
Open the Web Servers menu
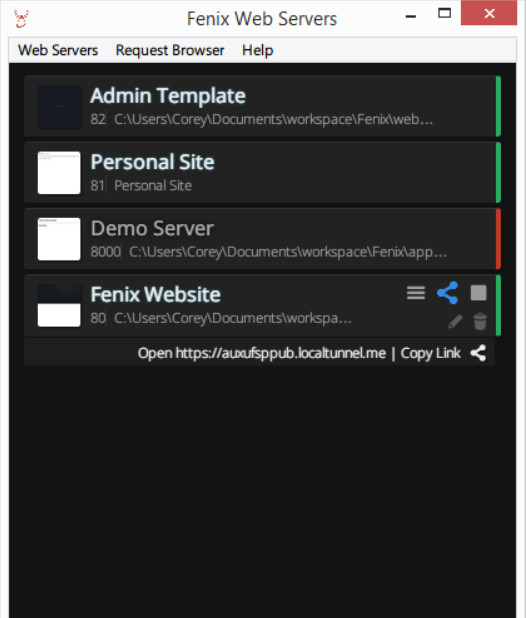[58, 50]
